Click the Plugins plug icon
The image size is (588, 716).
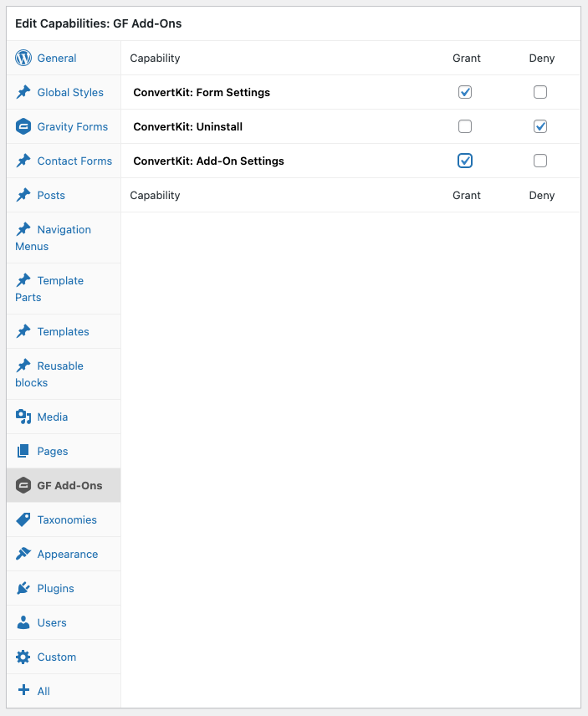[23, 588]
